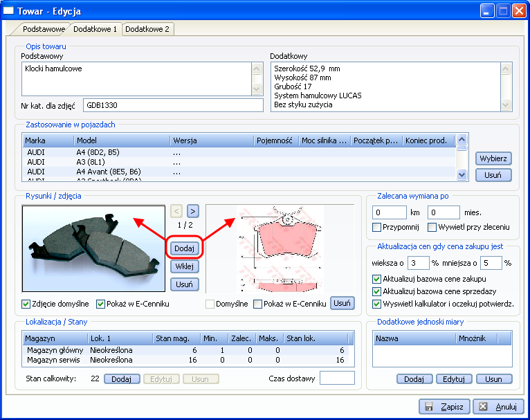Click Usun in Dodatkowe jednoski miary
This screenshot has width=530, height=420.
point(494,379)
